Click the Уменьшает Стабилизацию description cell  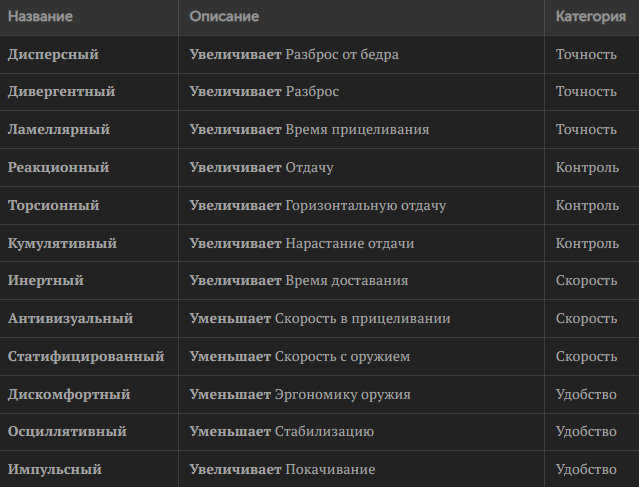[281, 432]
